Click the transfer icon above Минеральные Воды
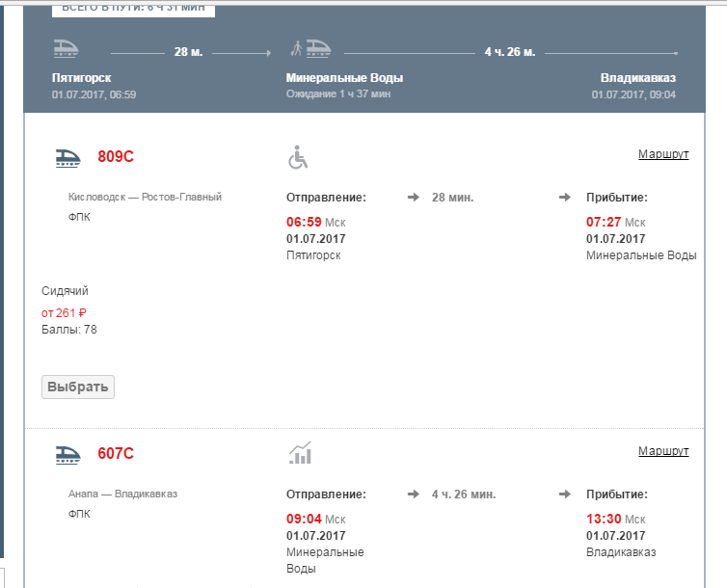The image size is (727, 588). pos(311,48)
